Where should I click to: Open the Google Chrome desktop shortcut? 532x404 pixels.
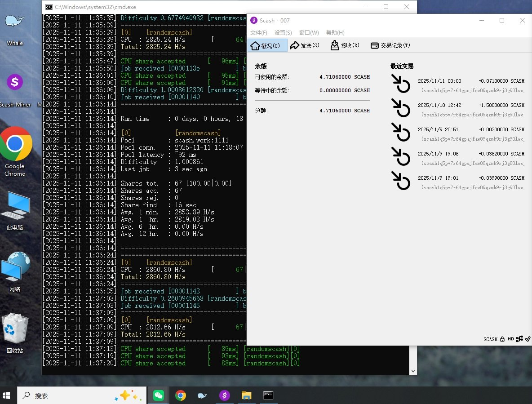pyautogui.click(x=15, y=151)
